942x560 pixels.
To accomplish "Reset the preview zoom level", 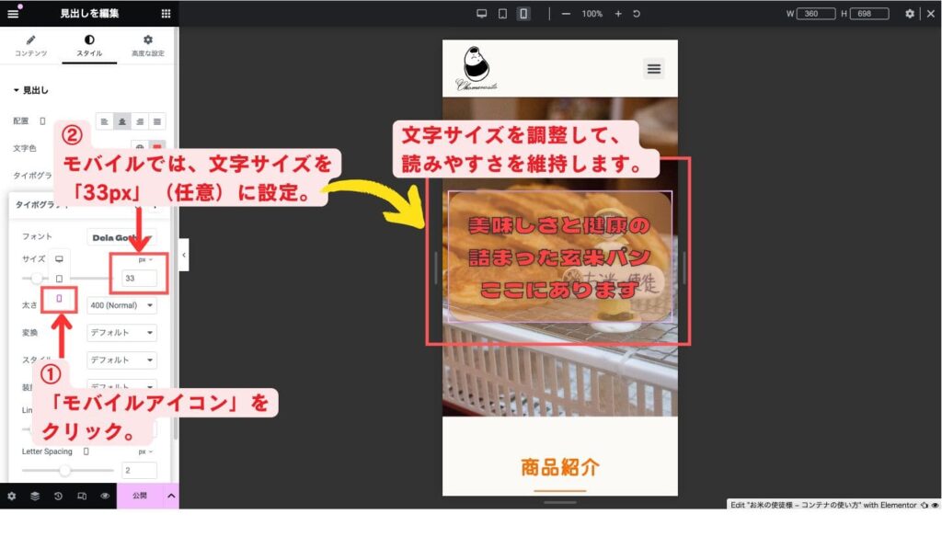I will coord(637,14).
